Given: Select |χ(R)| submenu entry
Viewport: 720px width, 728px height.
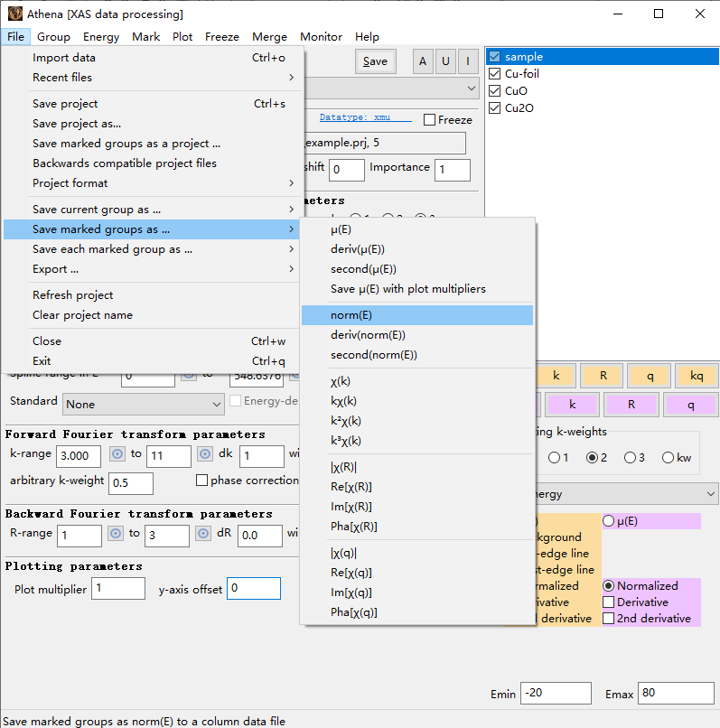Looking at the screenshot, I should coord(417,468).
